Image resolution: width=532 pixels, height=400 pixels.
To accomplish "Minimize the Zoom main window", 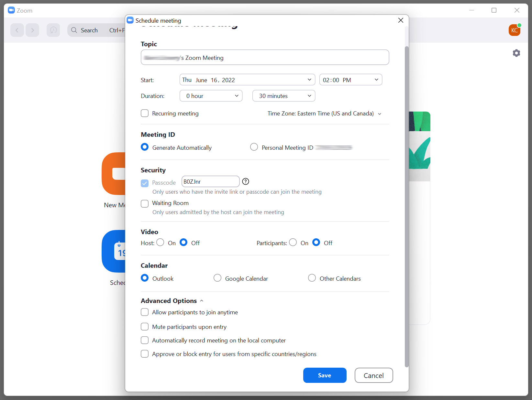I will point(471,10).
